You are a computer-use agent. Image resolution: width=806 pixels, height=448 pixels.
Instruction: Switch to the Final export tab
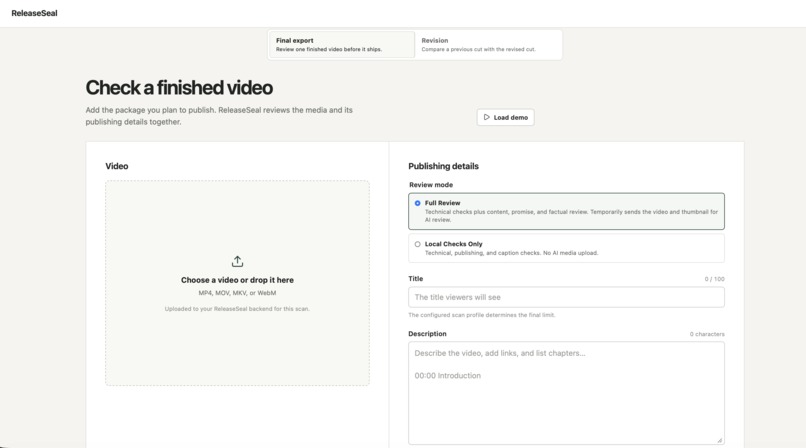point(341,44)
